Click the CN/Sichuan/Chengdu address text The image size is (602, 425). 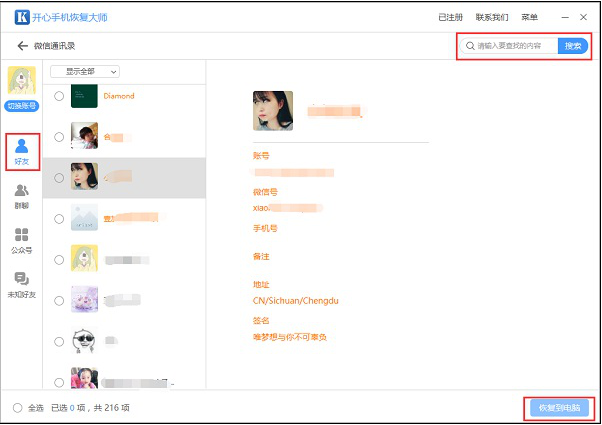[x=296, y=301]
